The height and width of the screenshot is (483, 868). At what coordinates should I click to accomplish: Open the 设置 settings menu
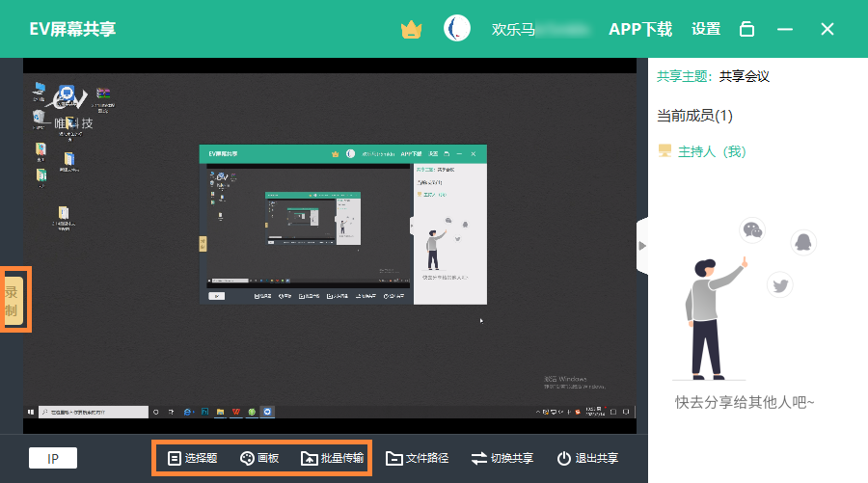(706, 29)
